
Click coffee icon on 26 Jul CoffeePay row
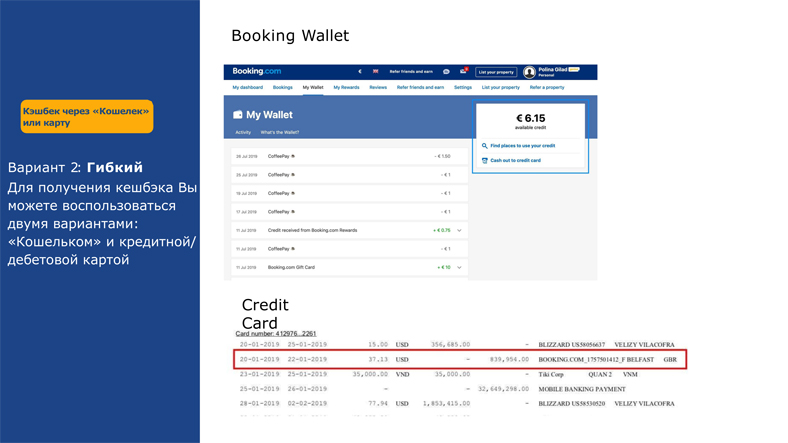[293, 156]
